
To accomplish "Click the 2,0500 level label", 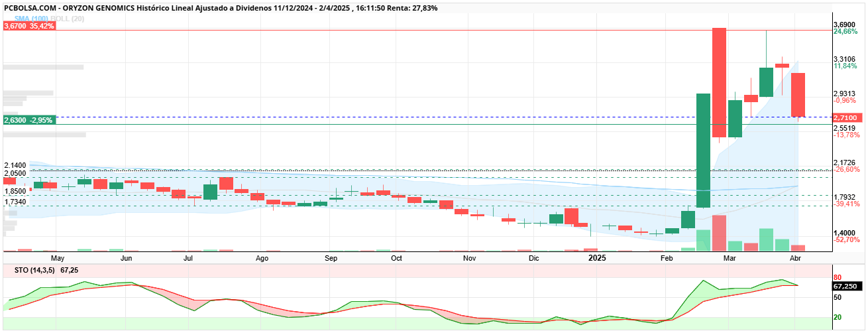I will [x=15, y=173].
